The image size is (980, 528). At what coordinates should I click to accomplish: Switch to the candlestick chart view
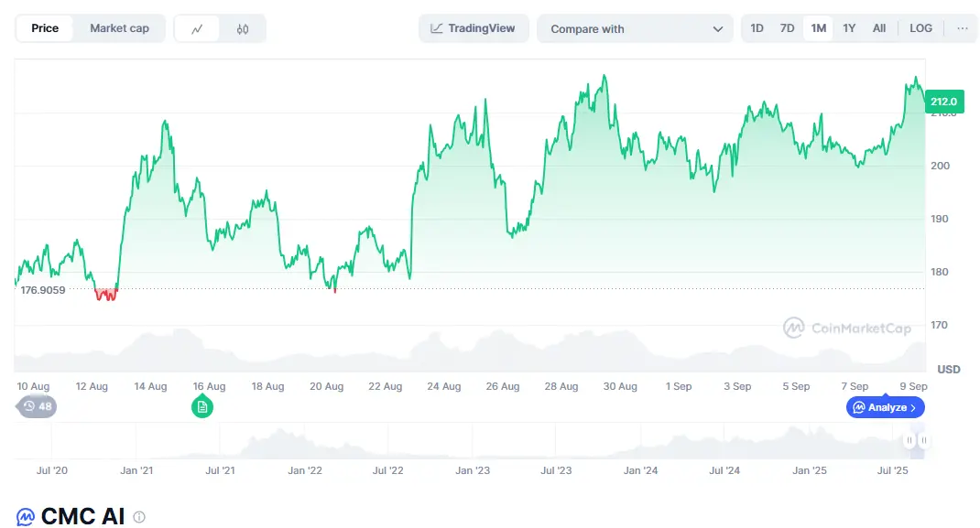[x=243, y=28]
